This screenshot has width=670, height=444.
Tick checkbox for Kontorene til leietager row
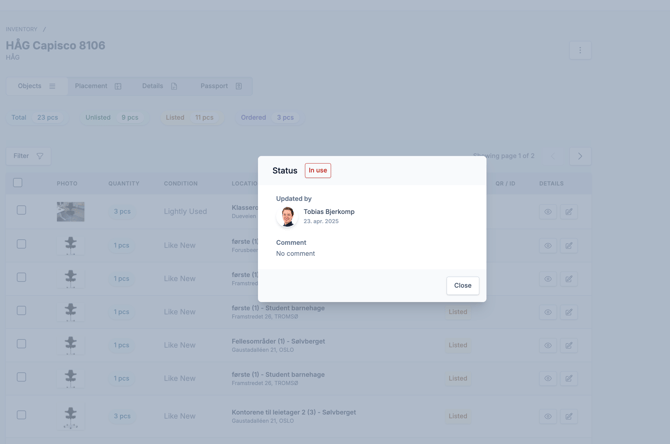[21, 415]
